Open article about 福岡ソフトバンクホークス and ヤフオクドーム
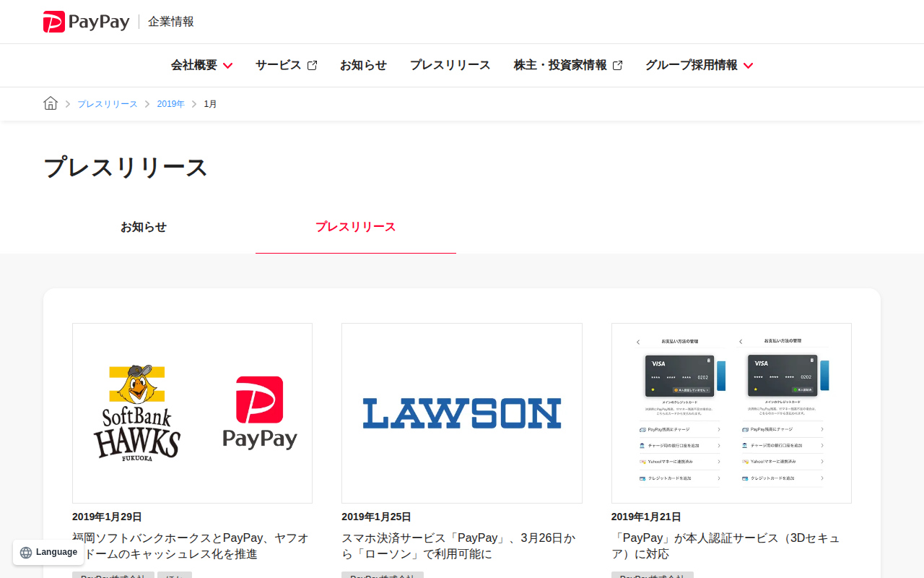924x578 pixels. (191, 546)
